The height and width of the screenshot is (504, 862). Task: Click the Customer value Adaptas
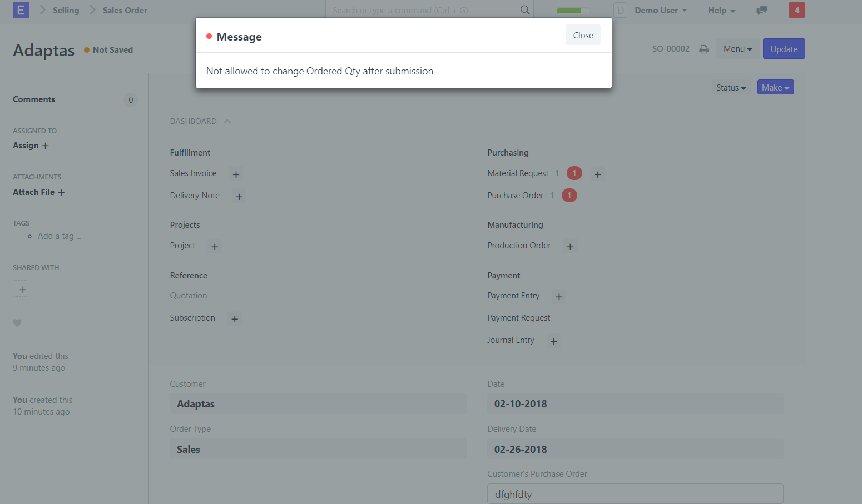tap(318, 403)
